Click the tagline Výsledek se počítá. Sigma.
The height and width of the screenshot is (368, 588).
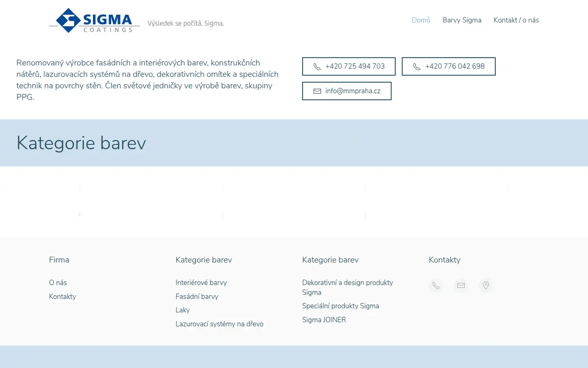pos(186,23)
